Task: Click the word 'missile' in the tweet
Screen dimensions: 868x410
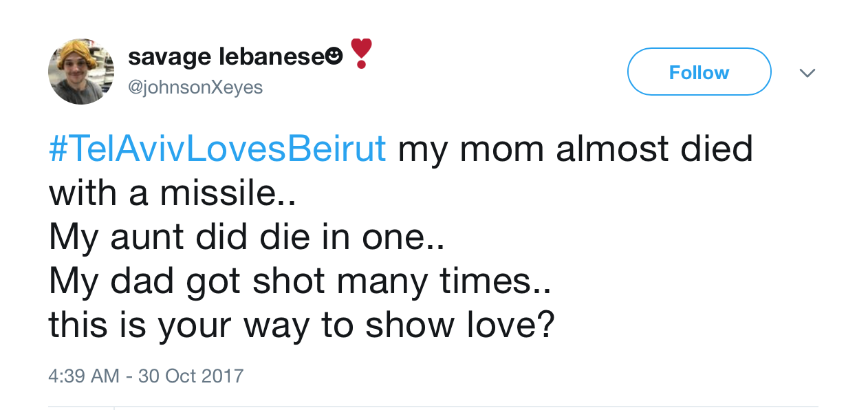Action: [x=220, y=193]
